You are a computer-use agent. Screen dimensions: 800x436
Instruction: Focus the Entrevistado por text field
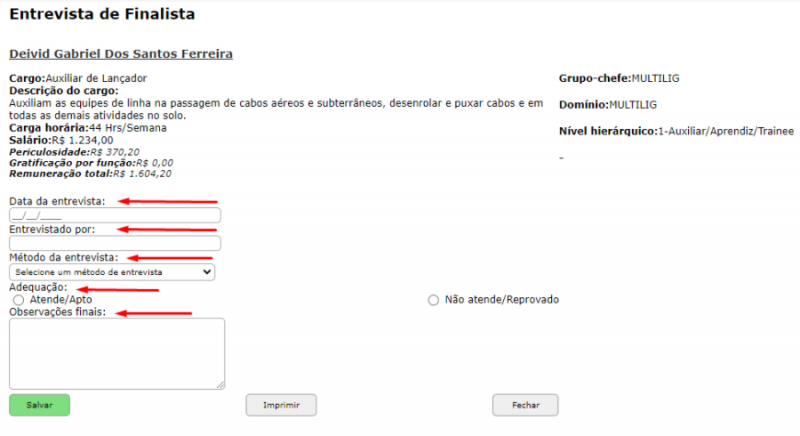point(114,243)
